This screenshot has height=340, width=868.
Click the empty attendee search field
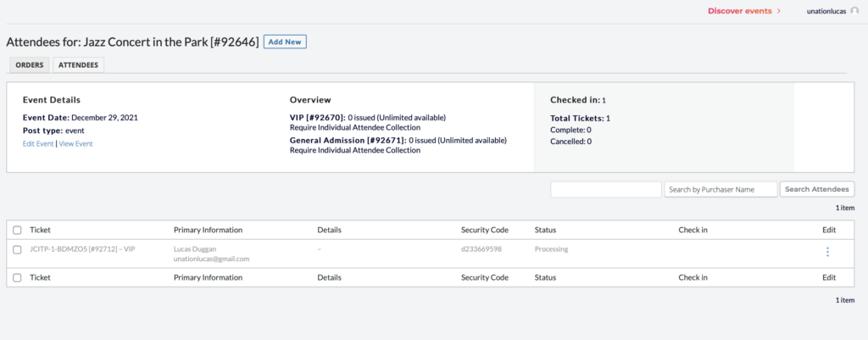click(x=606, y=189)
